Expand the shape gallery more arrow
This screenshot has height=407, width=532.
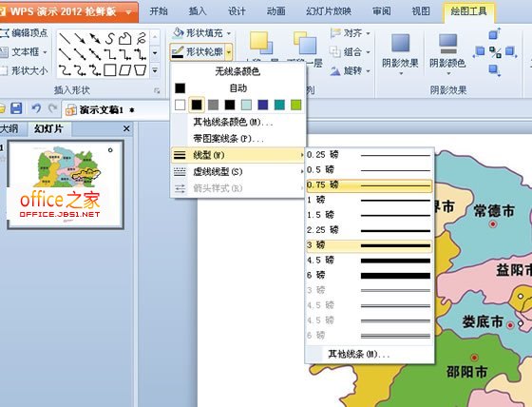155,70
